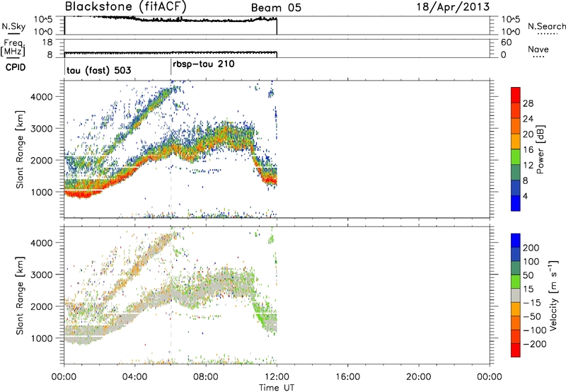The width and height of the screenshot is (566, 392).
Task: Pick the gray −15 to 15 velocity segment
Action: (x=516, y=295)
